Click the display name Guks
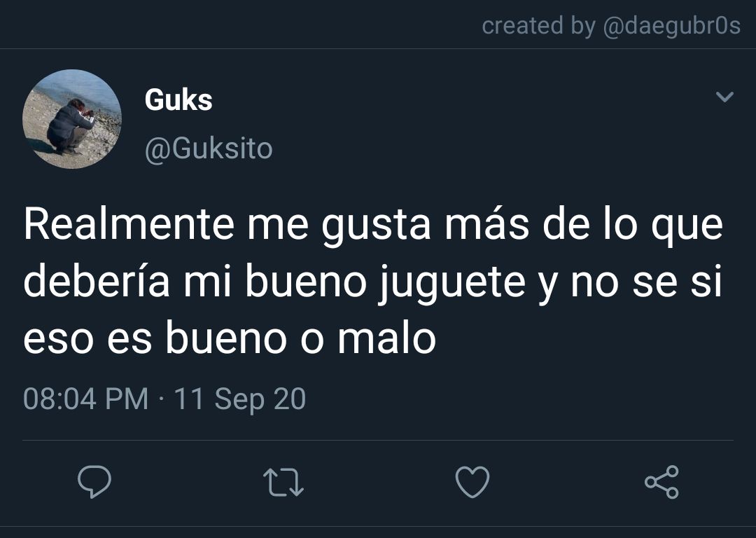This screenshot has width=756, height=538. [178, 100]
